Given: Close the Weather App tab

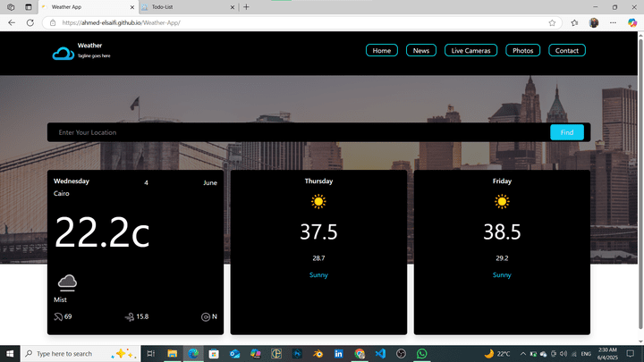Looking at the screenshot, I should click(131, 7).
